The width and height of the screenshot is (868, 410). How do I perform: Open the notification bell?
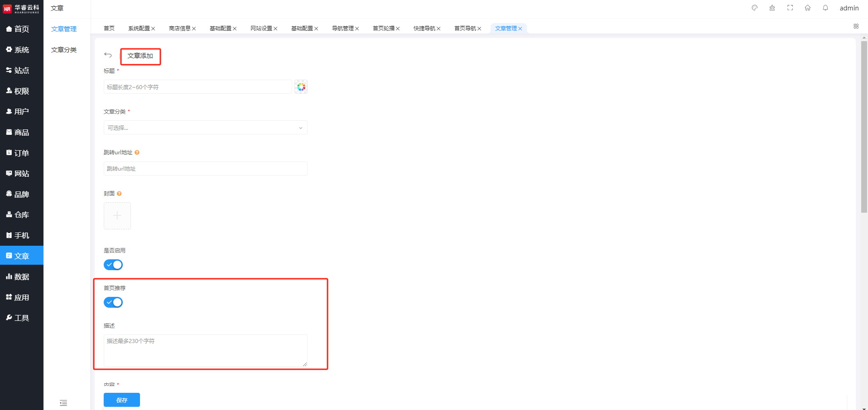825,8
